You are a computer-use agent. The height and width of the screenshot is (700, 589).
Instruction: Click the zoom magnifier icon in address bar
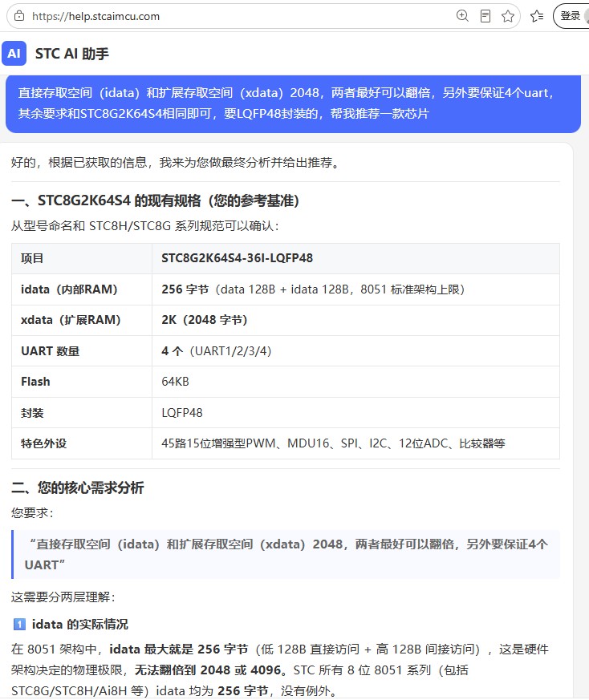[462, 16]
